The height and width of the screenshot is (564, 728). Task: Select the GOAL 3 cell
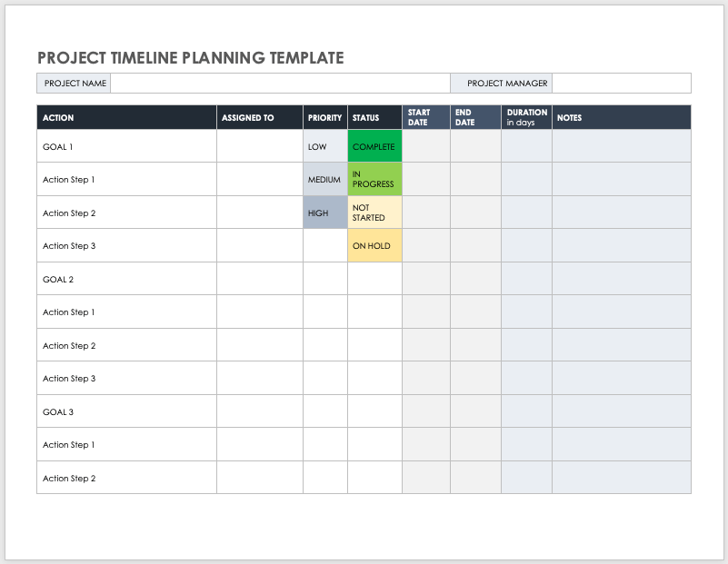click(126, 411)
